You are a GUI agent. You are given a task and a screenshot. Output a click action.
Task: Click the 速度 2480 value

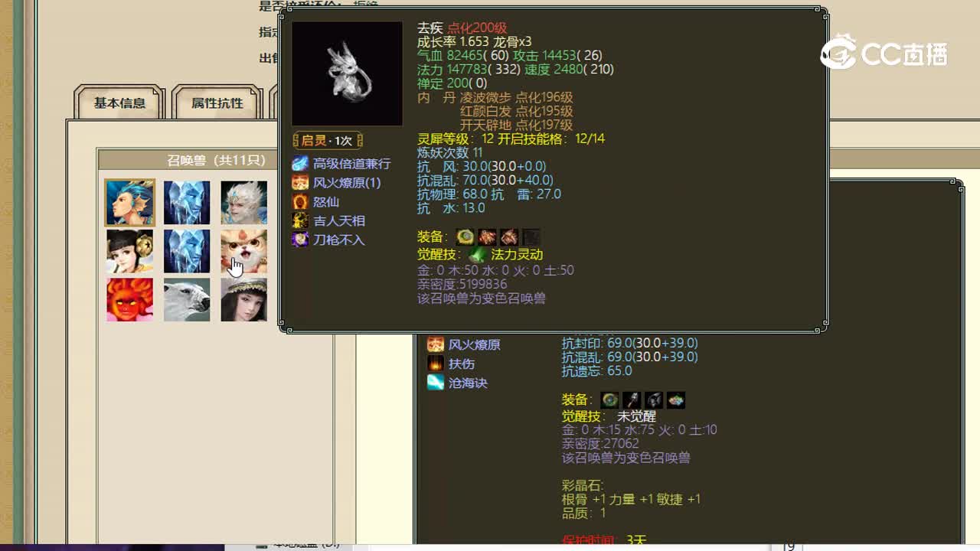pos(569,70)
